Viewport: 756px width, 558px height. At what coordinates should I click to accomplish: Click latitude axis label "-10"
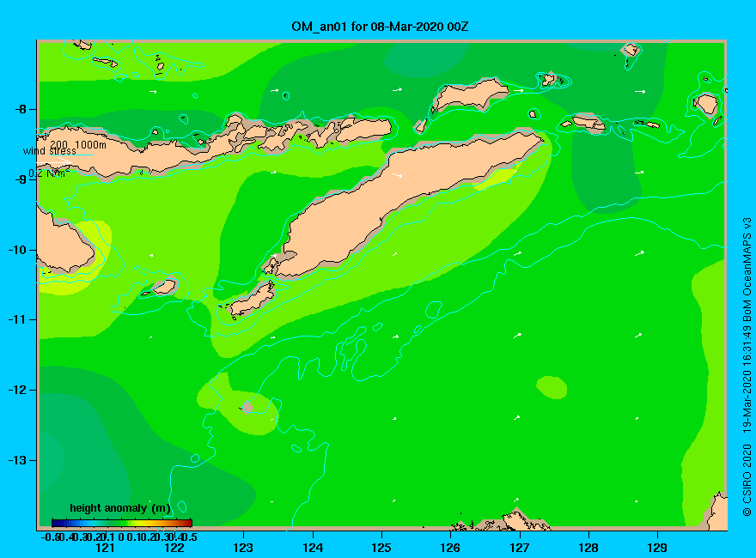[17, 250]
